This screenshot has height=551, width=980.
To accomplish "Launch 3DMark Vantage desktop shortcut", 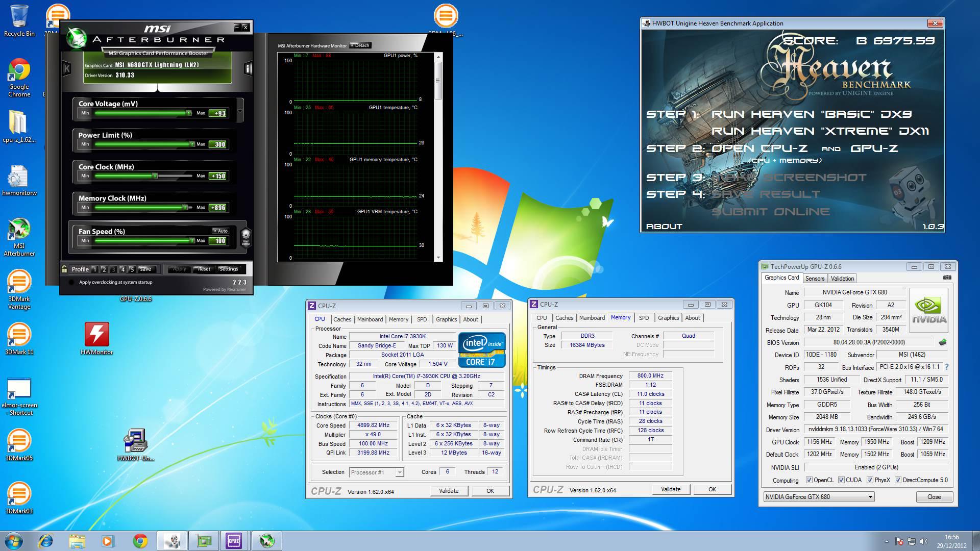I will (19, 289).
